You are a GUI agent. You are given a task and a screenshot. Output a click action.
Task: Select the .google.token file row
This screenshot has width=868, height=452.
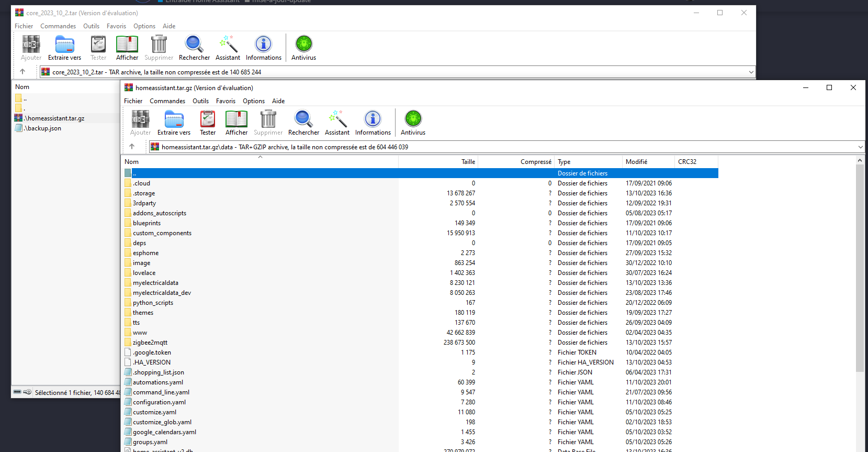421,352
